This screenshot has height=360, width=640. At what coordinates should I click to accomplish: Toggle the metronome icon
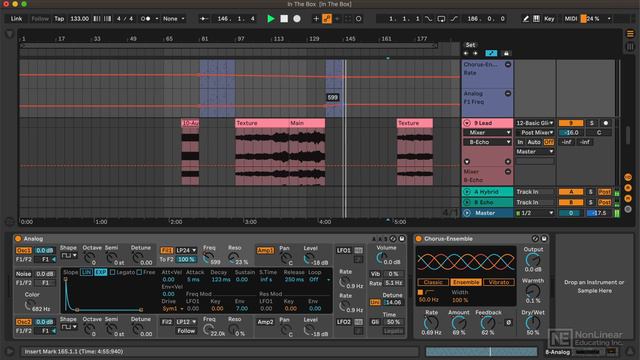[145, 19]
